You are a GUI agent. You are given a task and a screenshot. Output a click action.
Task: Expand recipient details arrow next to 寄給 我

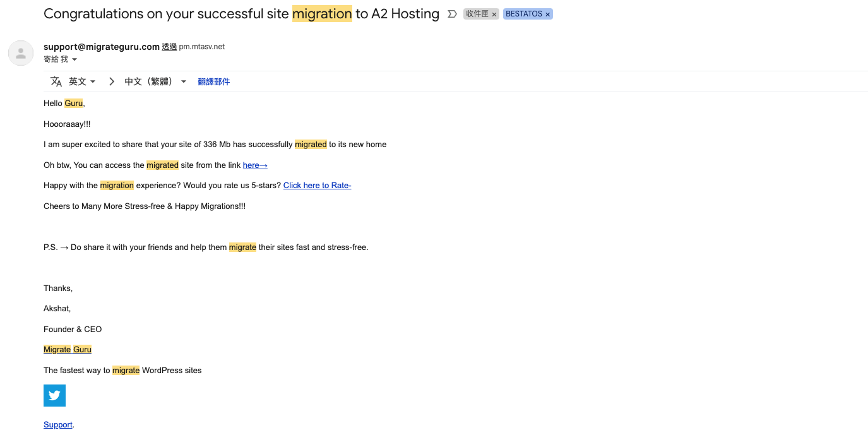[74, 59]
